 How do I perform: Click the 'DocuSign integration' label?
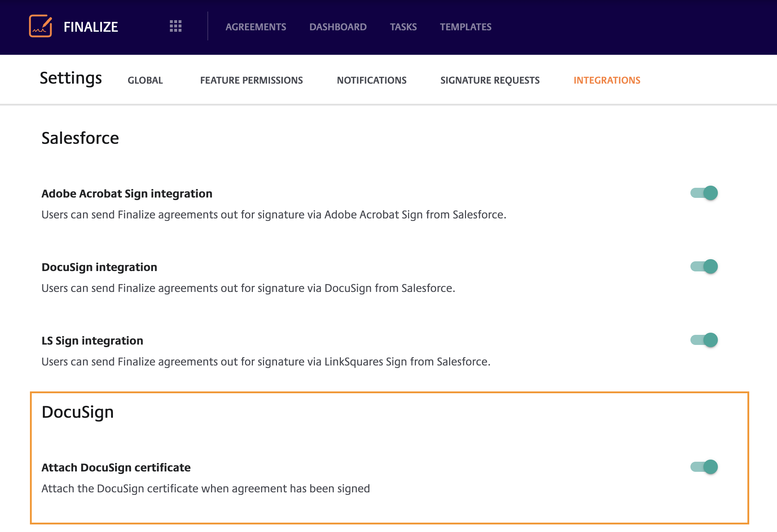tap(99, 267)
